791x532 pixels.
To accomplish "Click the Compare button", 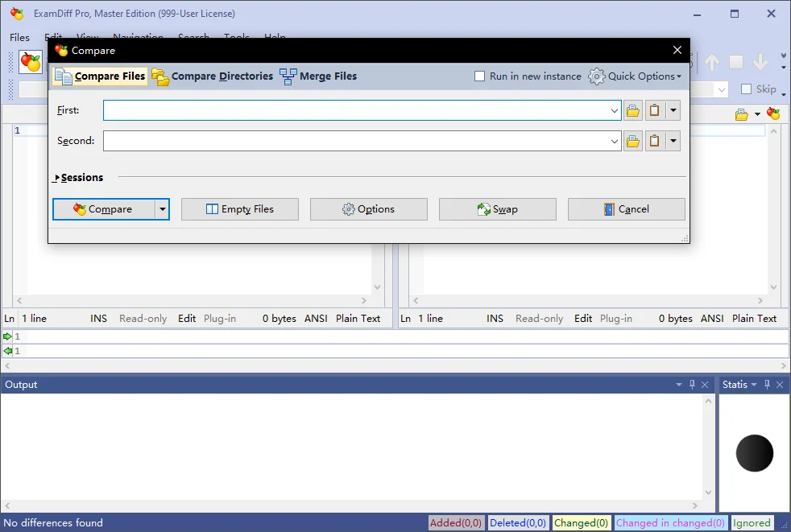I will (104, 209).
